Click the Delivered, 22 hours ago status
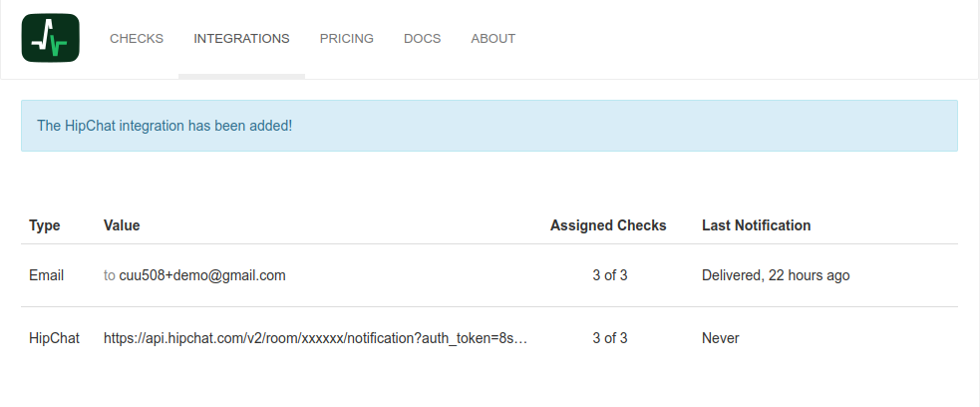 (776, 275)
